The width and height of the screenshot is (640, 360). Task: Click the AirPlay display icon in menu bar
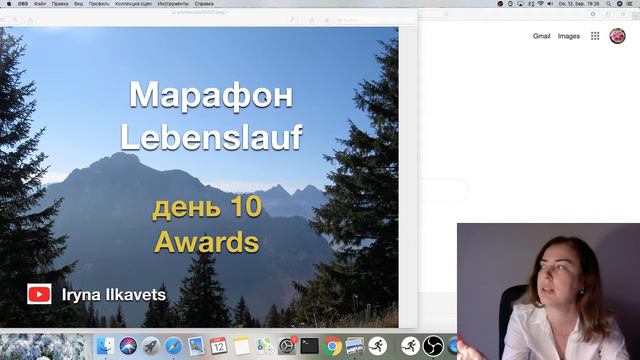[520, 4]
